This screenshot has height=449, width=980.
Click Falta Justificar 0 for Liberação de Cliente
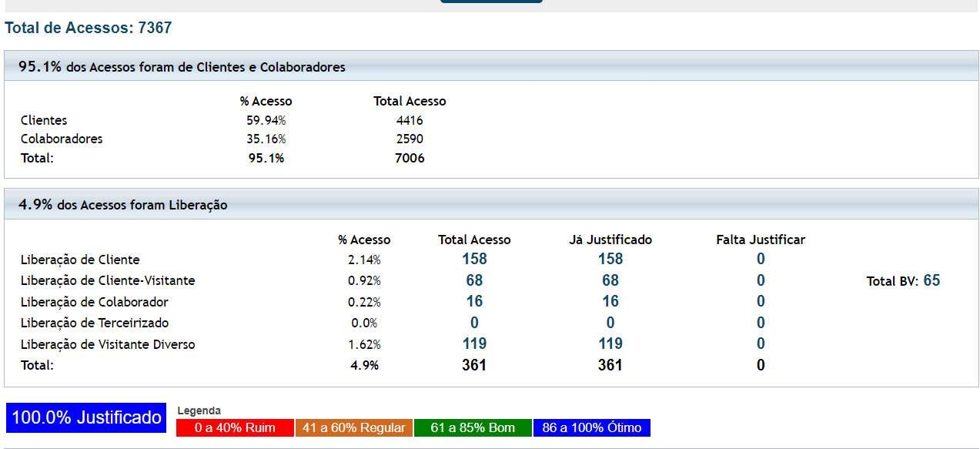tap(761, 260)
